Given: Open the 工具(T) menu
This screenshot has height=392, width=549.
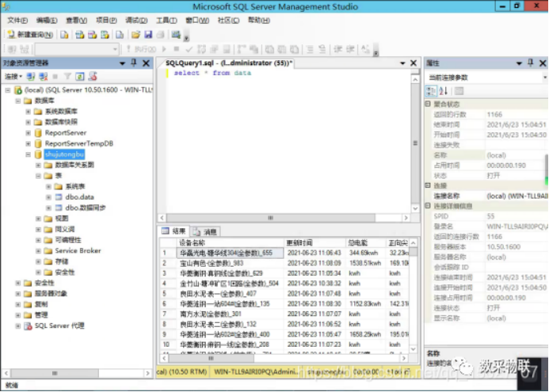Looking at the screenshot, I should (166, 21).
